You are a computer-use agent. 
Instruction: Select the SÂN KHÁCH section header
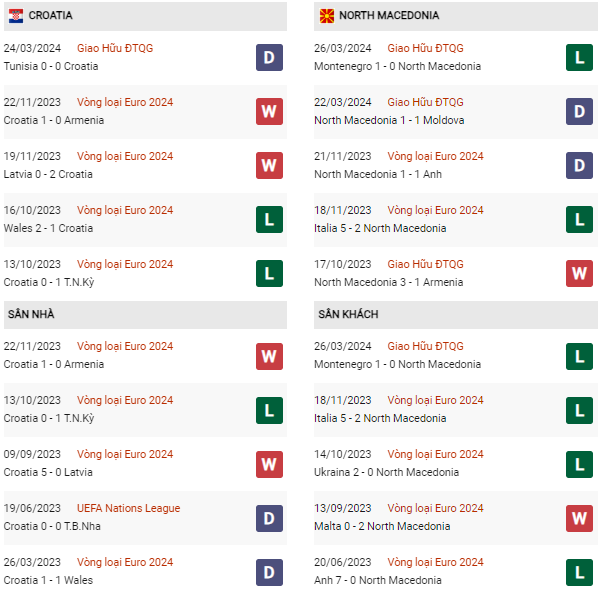348,314
